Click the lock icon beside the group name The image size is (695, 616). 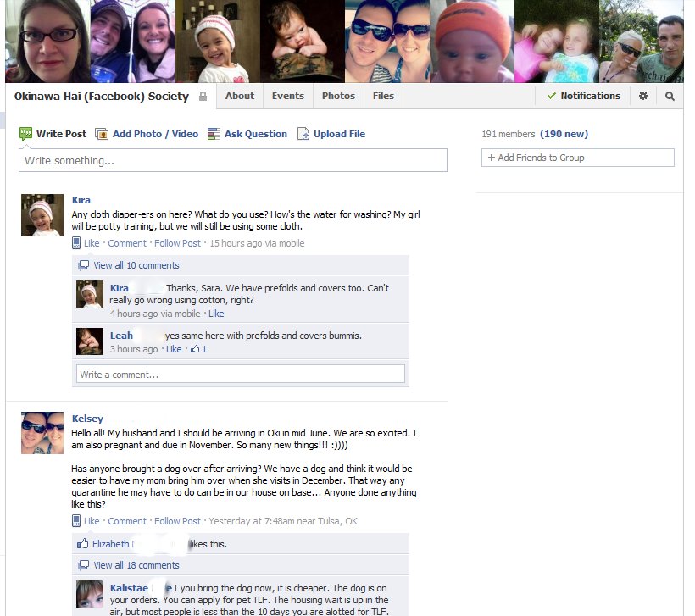coord(203,96)
